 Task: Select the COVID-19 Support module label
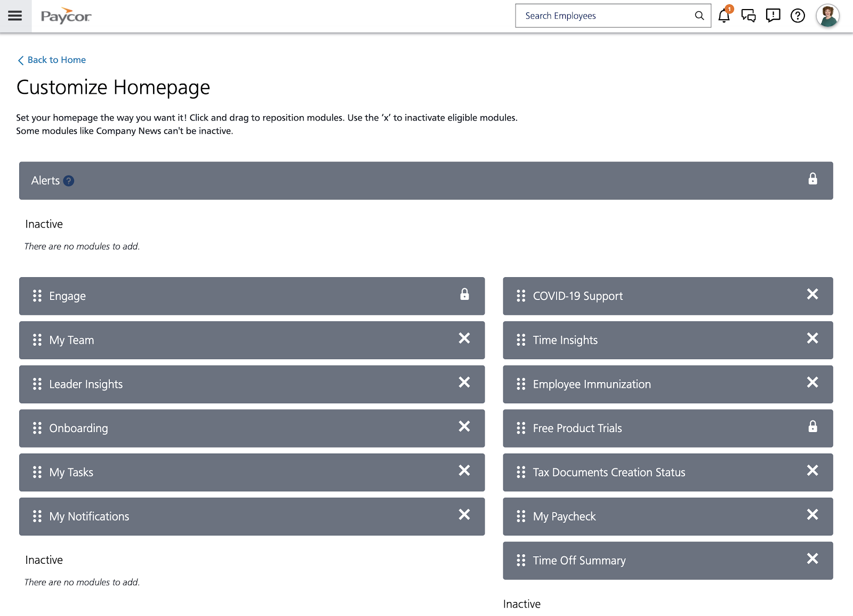(578, 296)
